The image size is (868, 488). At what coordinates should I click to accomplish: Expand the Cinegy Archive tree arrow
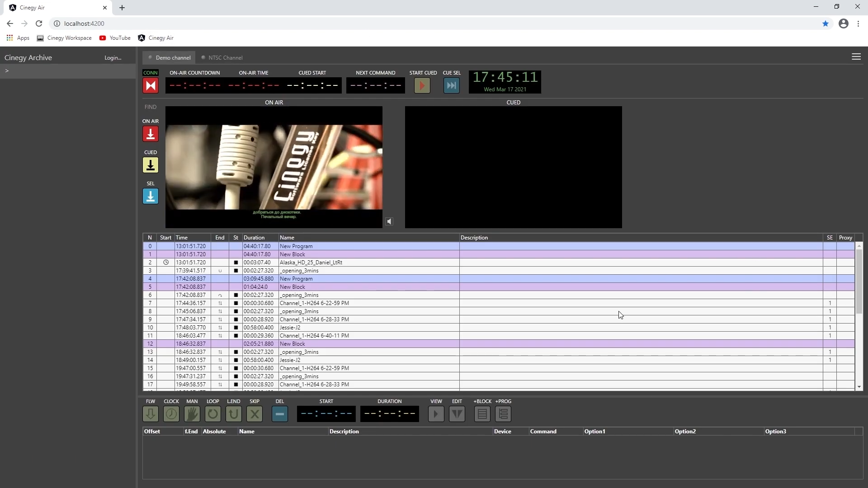pos(7,71)
